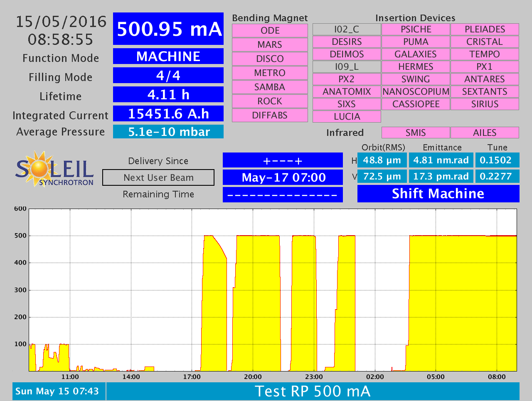This screenshot has height=401, width=532.
Task: Click the 500 label on the chart's vertical axis
Action: (x=20, y=236)
